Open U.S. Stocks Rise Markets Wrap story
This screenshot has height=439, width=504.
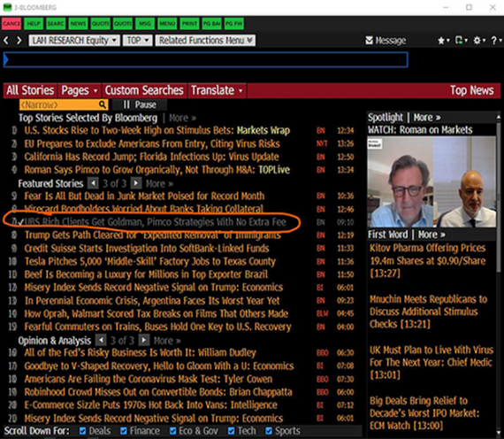click(x=157, y=130)
